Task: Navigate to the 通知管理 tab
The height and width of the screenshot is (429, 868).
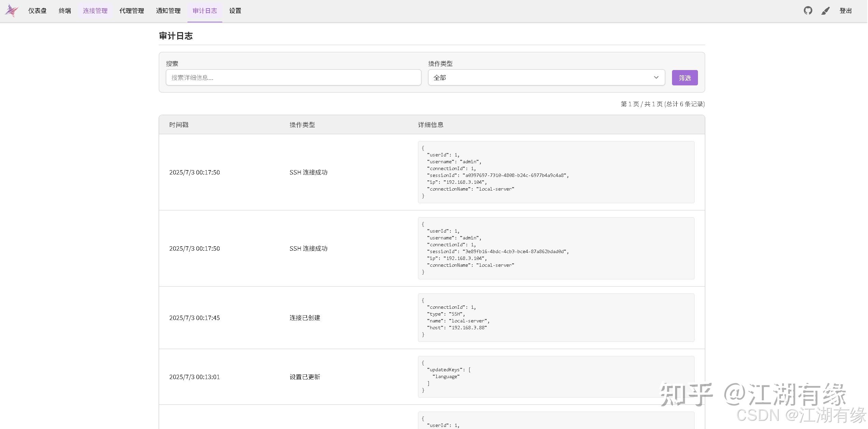Action: [x=168, y=11]
